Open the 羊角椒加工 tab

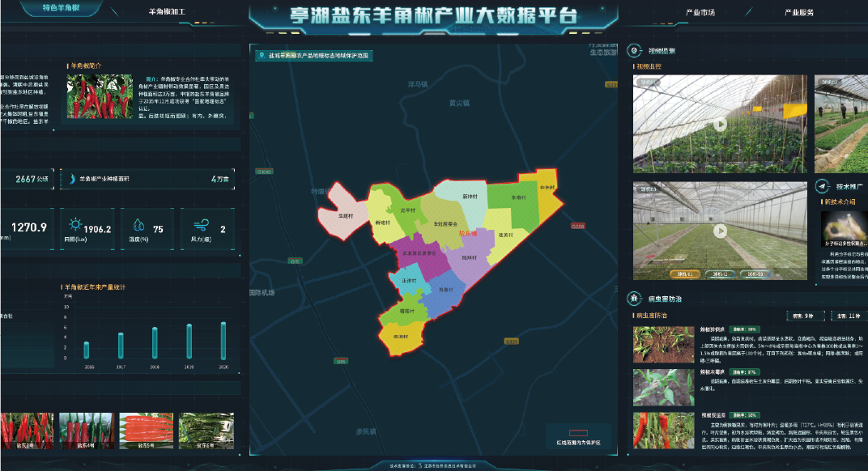point(167,13)
